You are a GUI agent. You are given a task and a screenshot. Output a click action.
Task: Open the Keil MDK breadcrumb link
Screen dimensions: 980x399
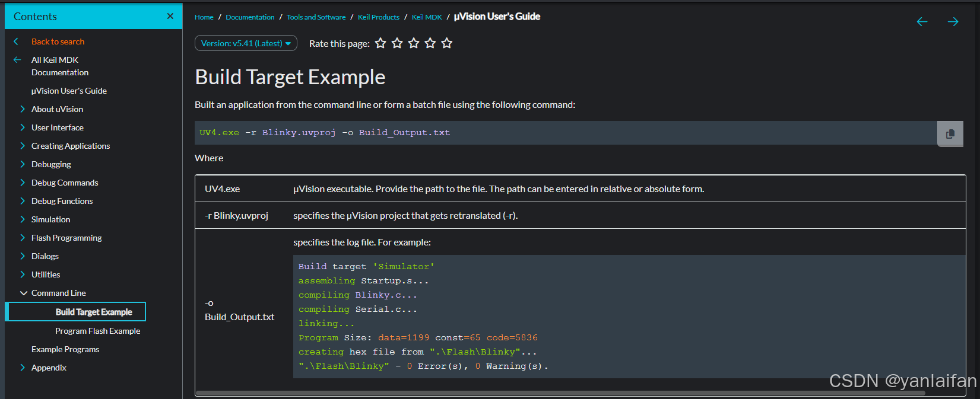pos(427,17)
